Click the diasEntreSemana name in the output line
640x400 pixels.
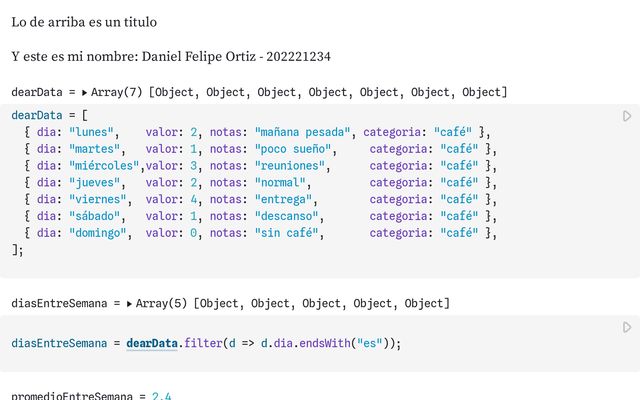click(x=59, y=304)
